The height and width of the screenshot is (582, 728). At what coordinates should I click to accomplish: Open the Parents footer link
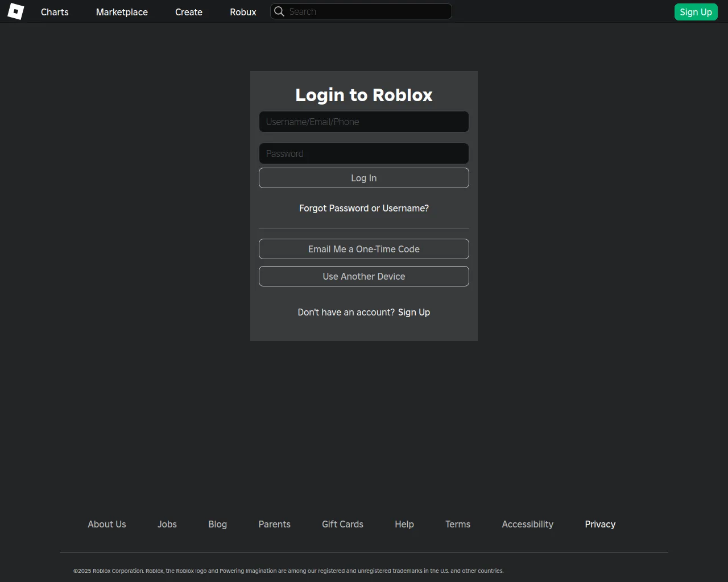pyautogui.click(x=274, y=524)
